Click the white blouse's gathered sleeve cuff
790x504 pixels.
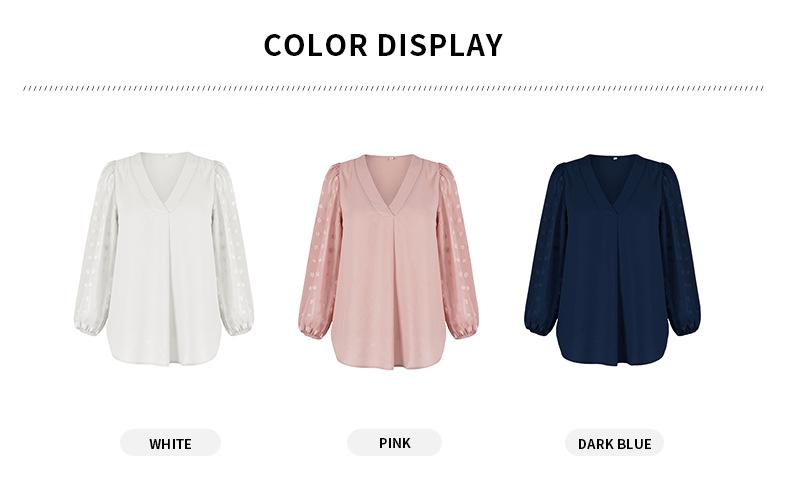[x=89, y=327]
